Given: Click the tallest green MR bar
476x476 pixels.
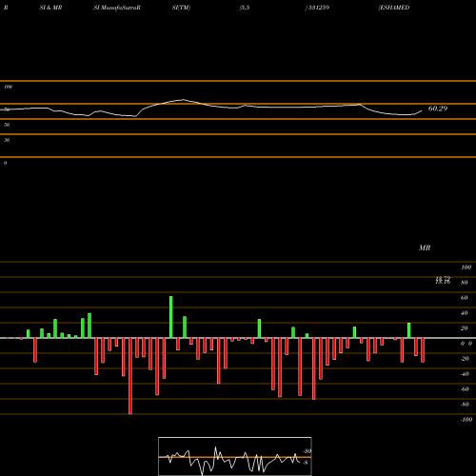Looking at the screenshot, I should (x=171, y=317).
